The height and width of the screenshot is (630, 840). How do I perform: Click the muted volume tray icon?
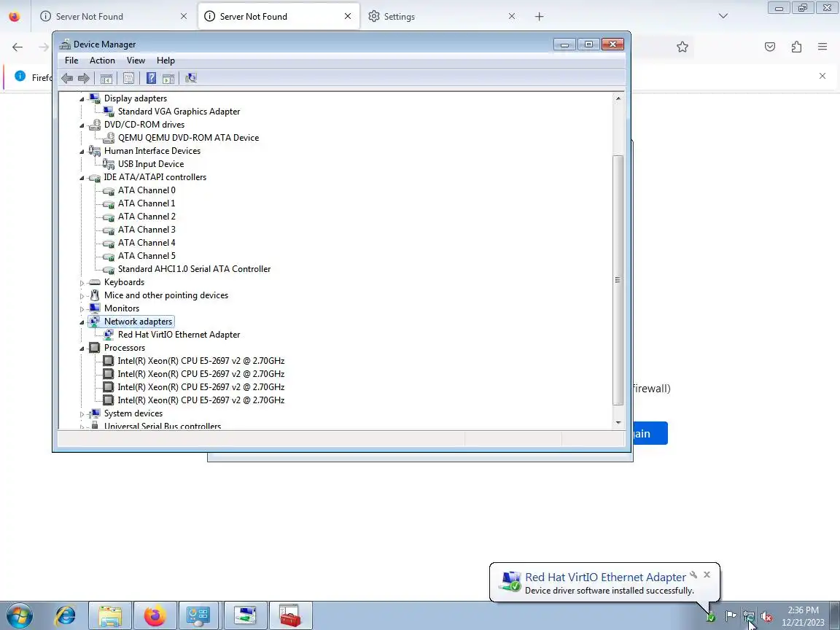pos(766,617)
